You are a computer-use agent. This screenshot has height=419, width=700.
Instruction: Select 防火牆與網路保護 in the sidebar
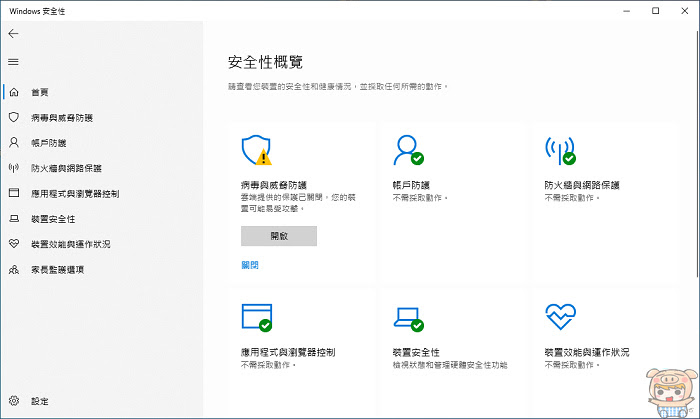[x=66, y=168]
